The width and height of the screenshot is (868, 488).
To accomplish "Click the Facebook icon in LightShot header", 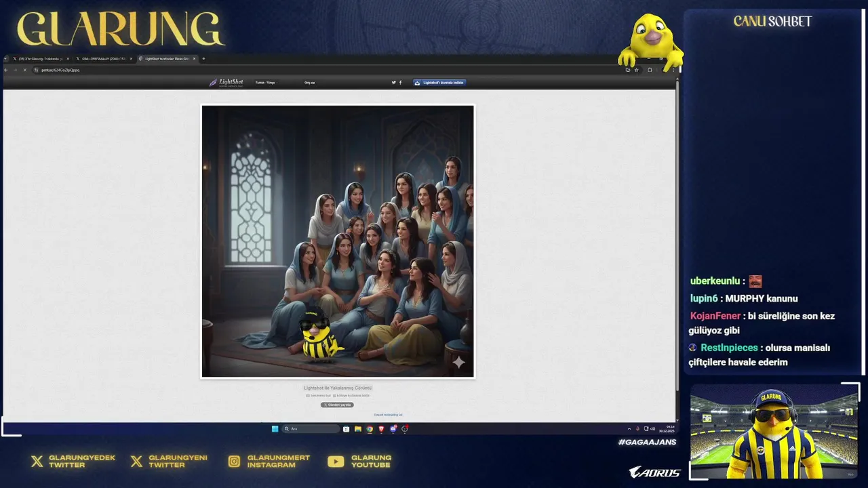I will click(400, 83).
